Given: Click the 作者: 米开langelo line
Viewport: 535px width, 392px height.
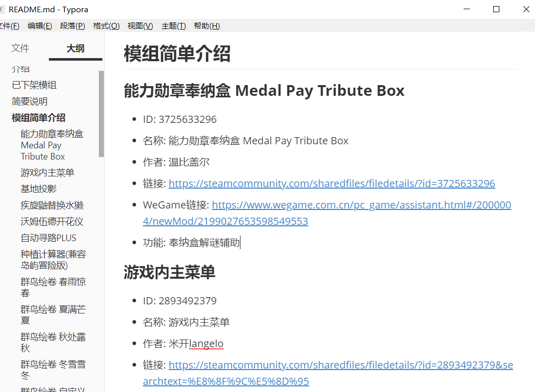Looking at the screenshot, I should [183, 344].
